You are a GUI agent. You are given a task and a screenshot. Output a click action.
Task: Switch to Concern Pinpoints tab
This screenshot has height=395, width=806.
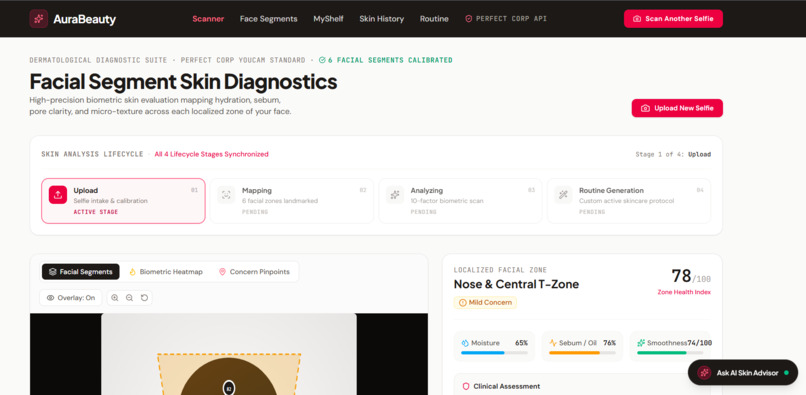click(254, 272)
